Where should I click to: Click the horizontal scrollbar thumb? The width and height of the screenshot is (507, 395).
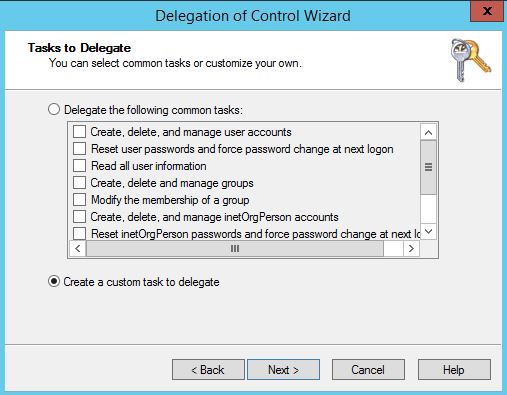(x=235, y=248)
